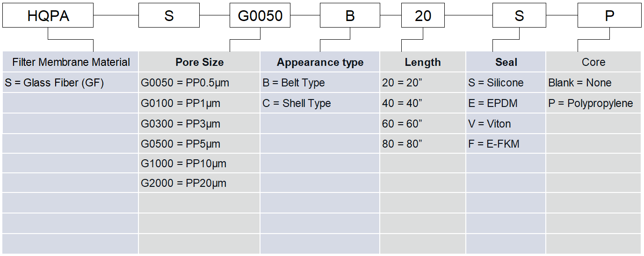Select the Length column header
Image resolution: width=644 pixels, height=256 pixels.
(x=423, y=62)
